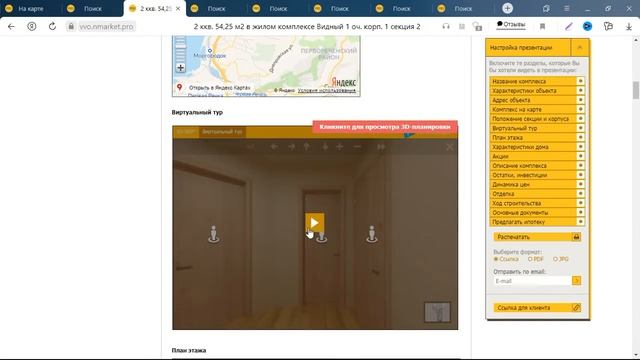Click the red 3D-планировки banner
The image size is (640, 360).
coord(385,127)
